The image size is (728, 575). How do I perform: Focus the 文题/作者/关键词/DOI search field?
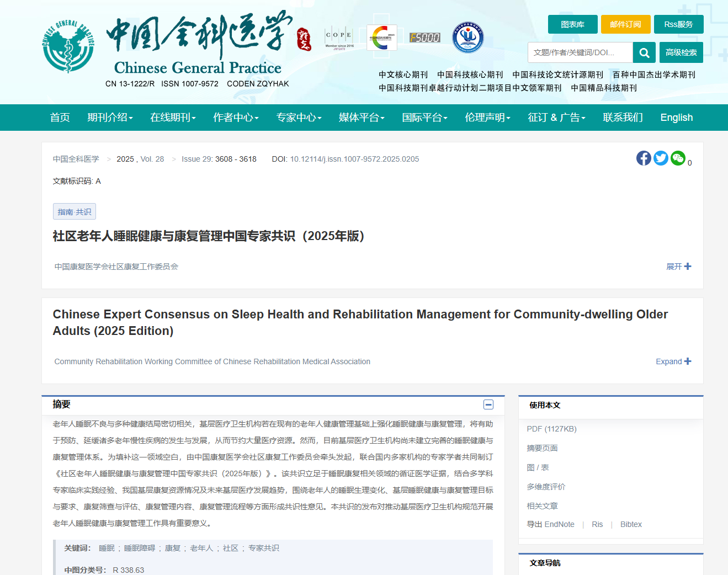580,52
